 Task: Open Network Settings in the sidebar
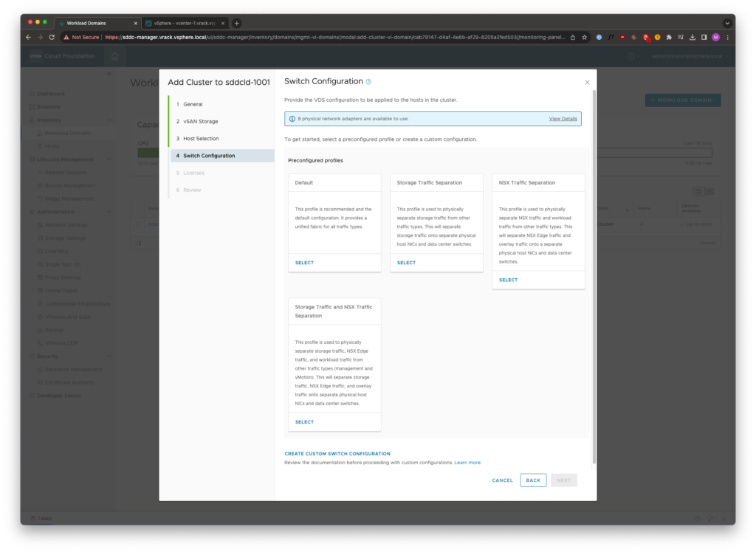(66, 225)
